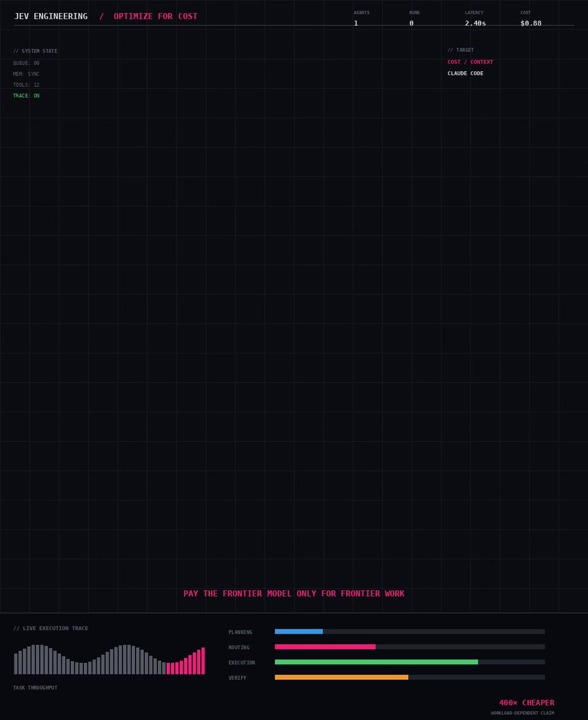Viewport: 588px width, 720px height.
Task: Select the pink COST / CONTEXT line
Action: (x=470, y=62)
